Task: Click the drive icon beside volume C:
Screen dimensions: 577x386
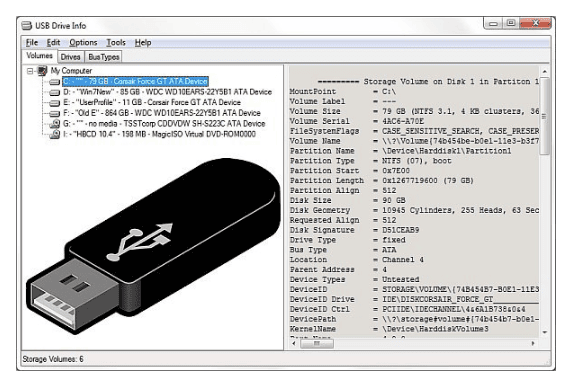Action: [x=54, y=82]
